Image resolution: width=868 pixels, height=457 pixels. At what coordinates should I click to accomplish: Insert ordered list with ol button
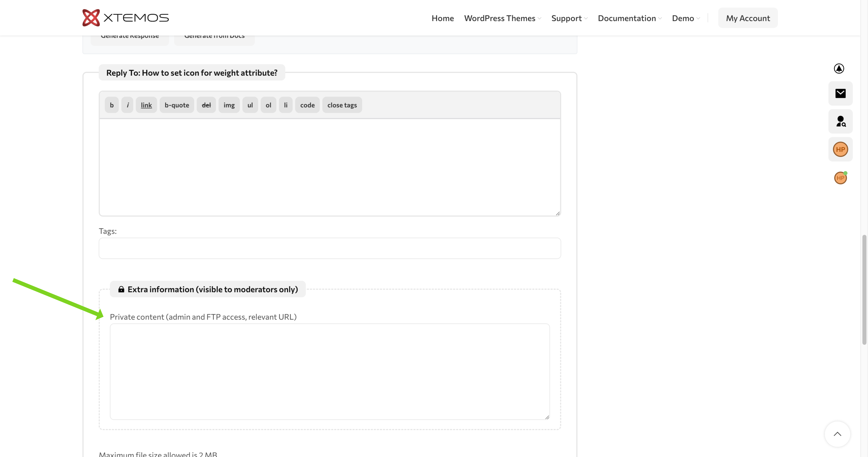coord(268,105)
